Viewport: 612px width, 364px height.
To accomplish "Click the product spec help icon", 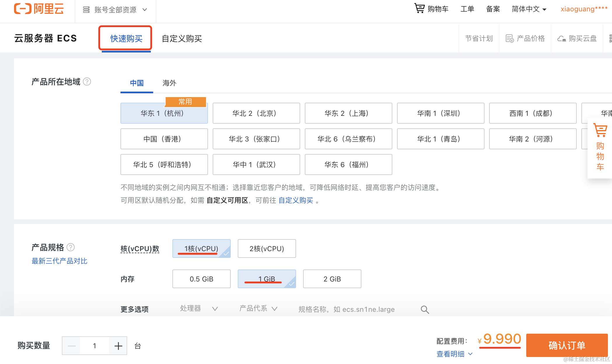I will 71,247.
